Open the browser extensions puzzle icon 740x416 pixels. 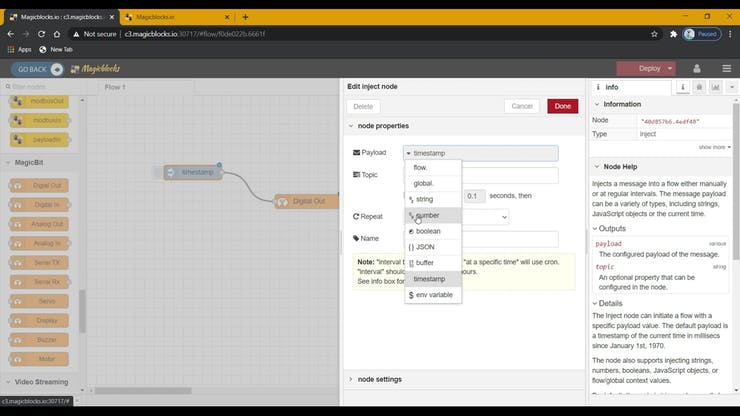coord(673,34)
